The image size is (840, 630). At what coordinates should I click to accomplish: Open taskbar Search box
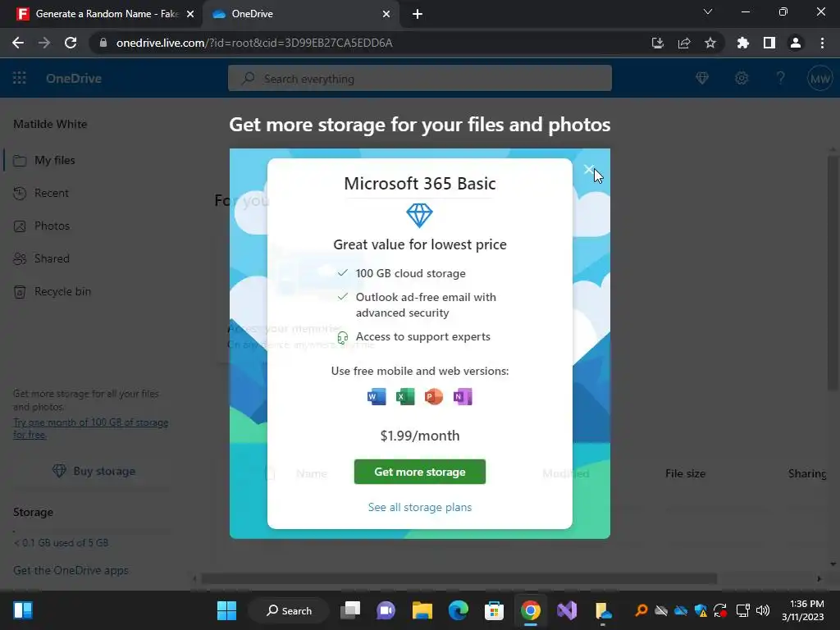pyautogui.click(x=289, y=610)
